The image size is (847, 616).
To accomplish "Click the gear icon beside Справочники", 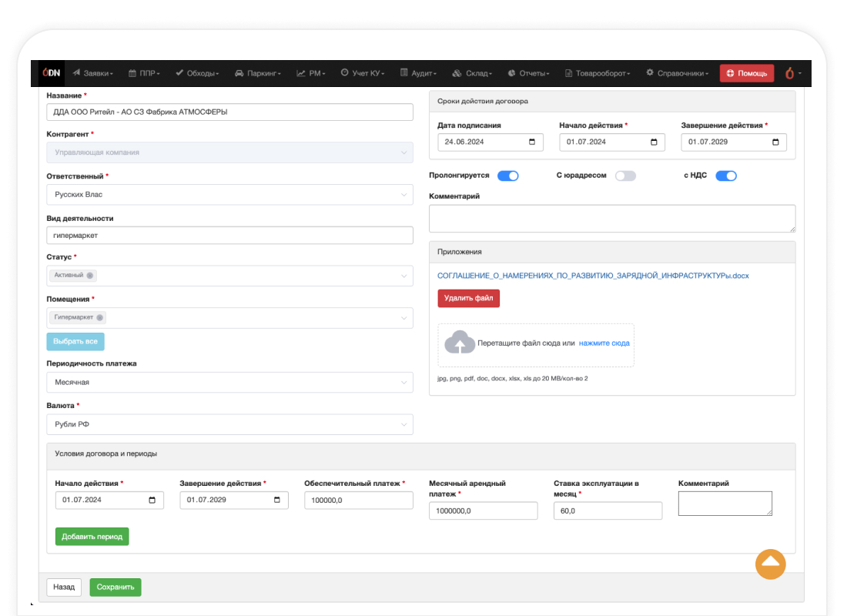I will pos(650,72).
